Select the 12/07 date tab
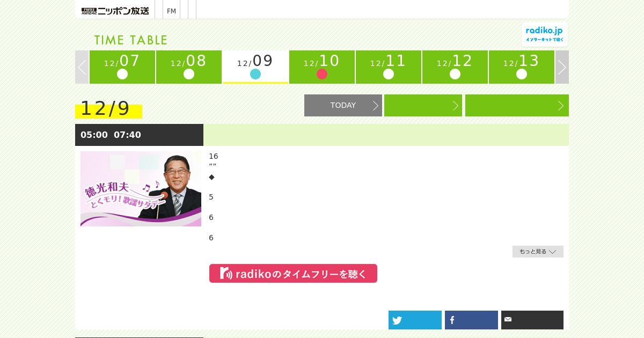This screenshot has width=644, height=338. [x=122, y=67]
